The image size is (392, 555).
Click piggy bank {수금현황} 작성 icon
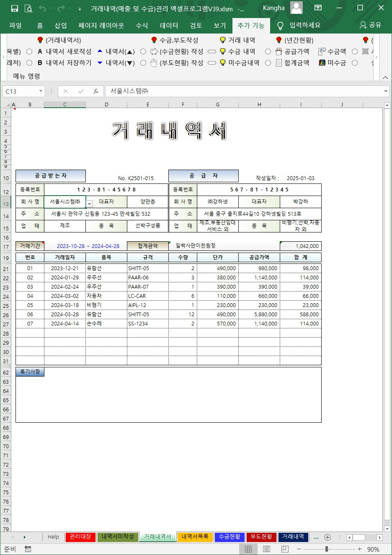[x=154, y=52]
